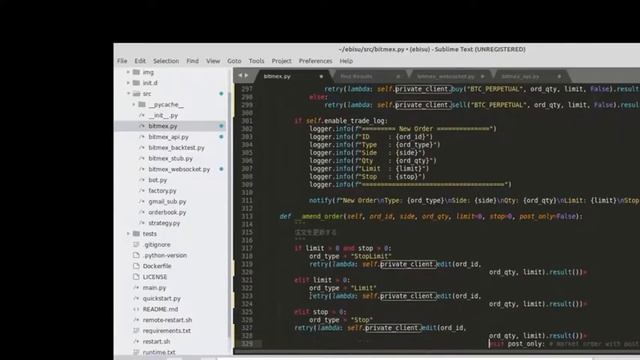Open bitmex_backtest.py in the sidebar

pos(176,147)
